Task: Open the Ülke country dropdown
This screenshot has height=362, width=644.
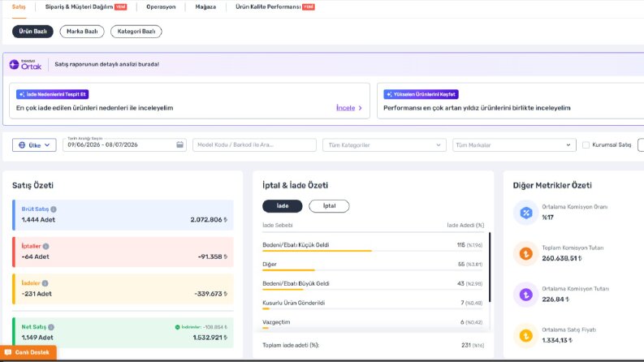Action: click(34, 145)
